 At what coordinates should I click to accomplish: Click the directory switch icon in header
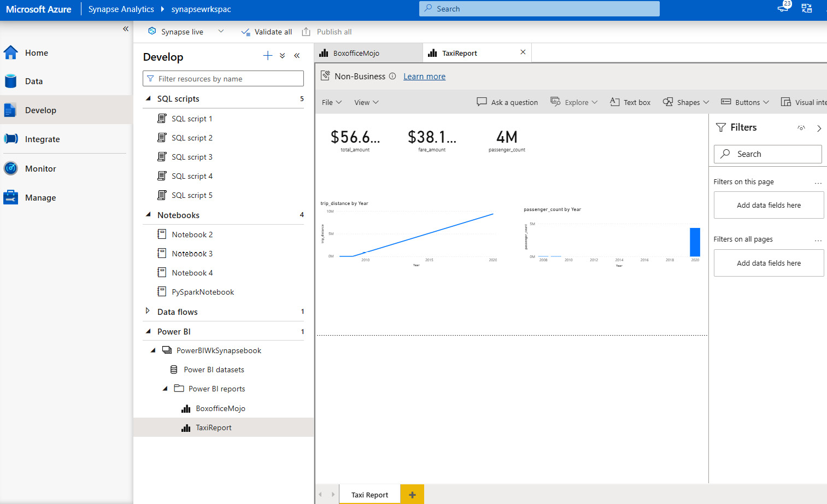807,8
